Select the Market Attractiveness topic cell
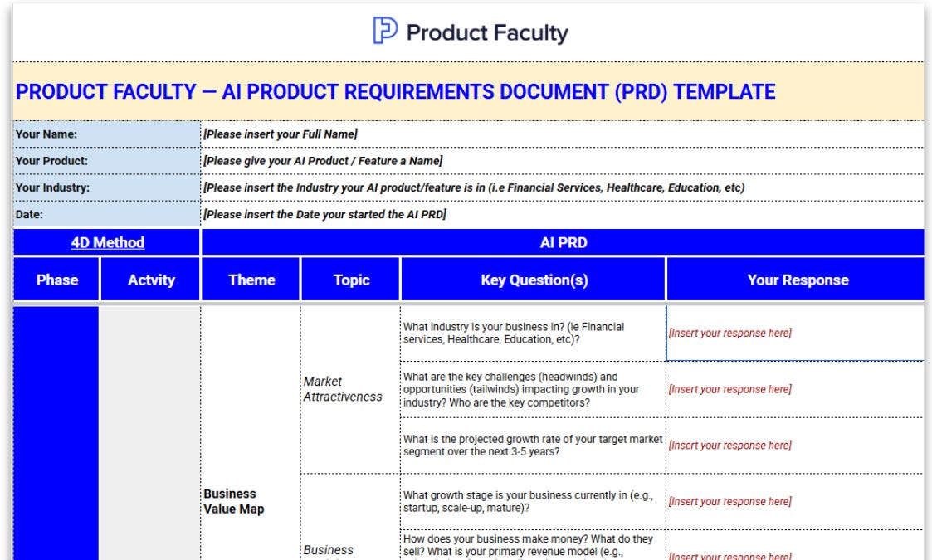932x560 pixels. [350, 389]
